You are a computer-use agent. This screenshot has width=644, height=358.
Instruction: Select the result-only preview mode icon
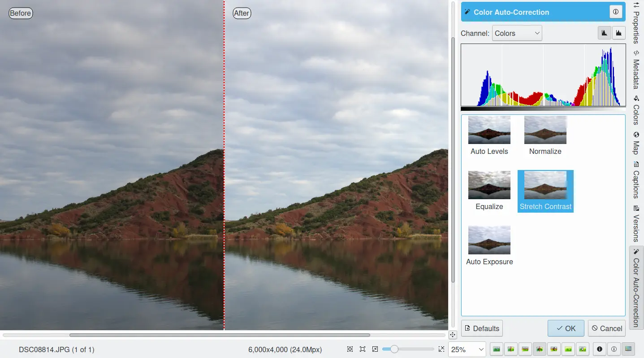coord(568,349)
